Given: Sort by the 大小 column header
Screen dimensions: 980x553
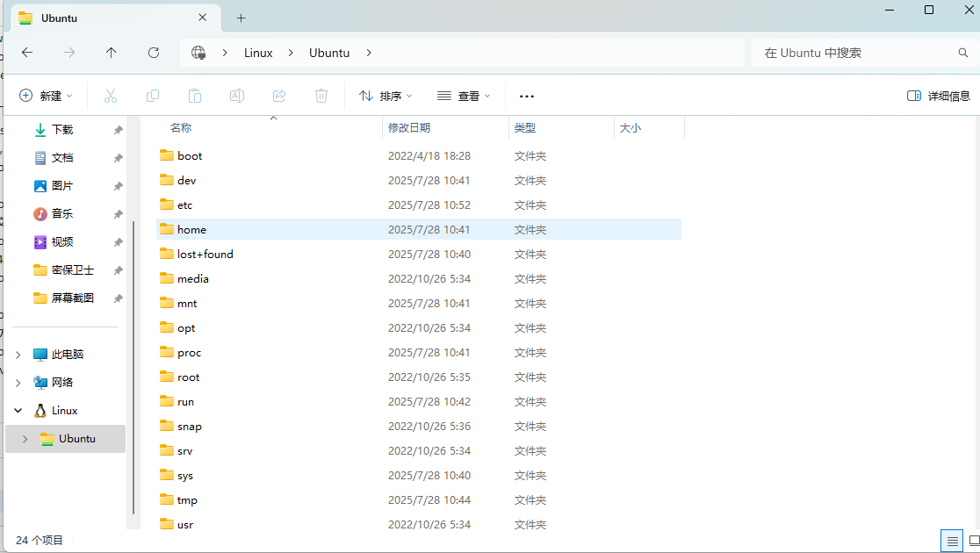Looking at the screenshot, I should (630, 127).
